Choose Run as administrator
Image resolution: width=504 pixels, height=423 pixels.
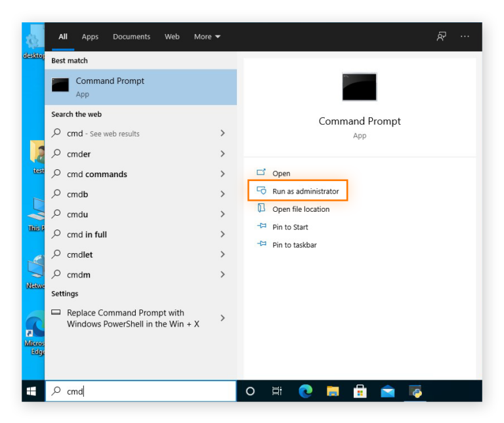point(305,191)
